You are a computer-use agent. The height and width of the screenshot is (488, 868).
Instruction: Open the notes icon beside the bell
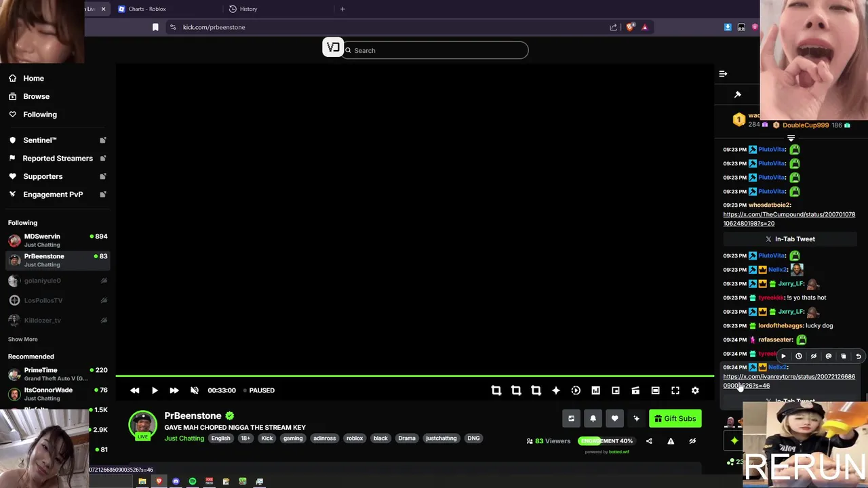571,419
